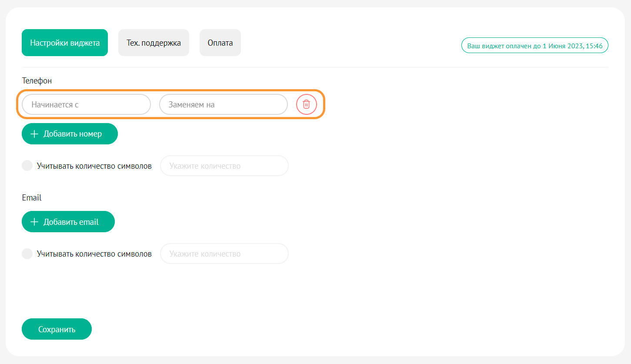The width and height of the screenshot is (631, 364).
Task: Click Укажите количество field in Email section
Action: (x=224, y=254)
